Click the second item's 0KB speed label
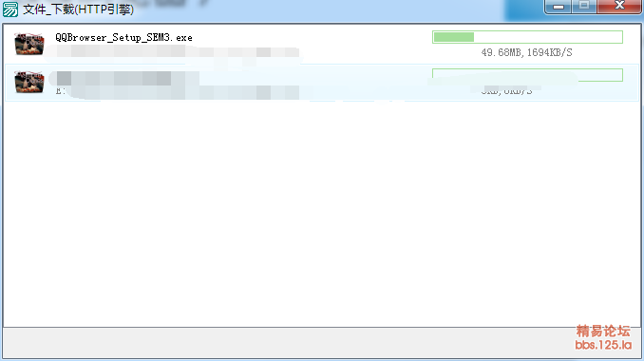The height and width of the screenshot is (361, 644). click(506, 91)
